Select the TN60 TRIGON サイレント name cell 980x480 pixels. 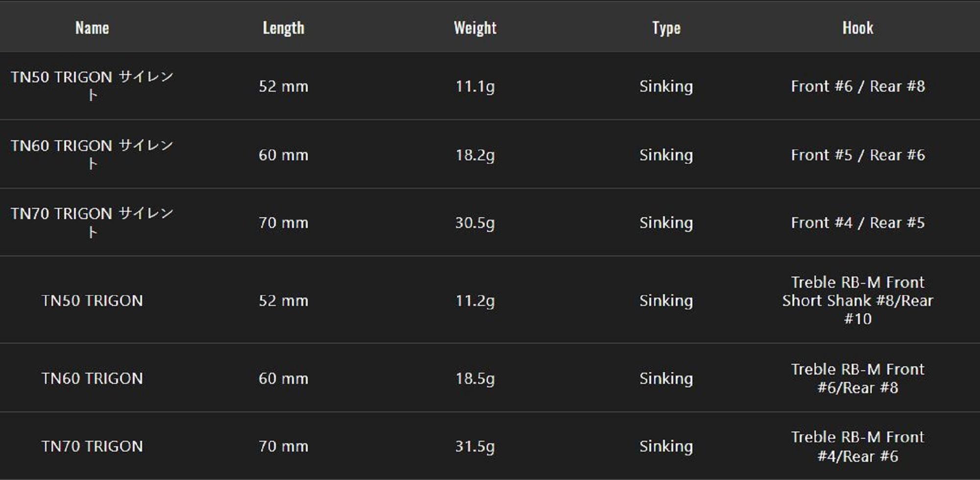click(92, 154)
